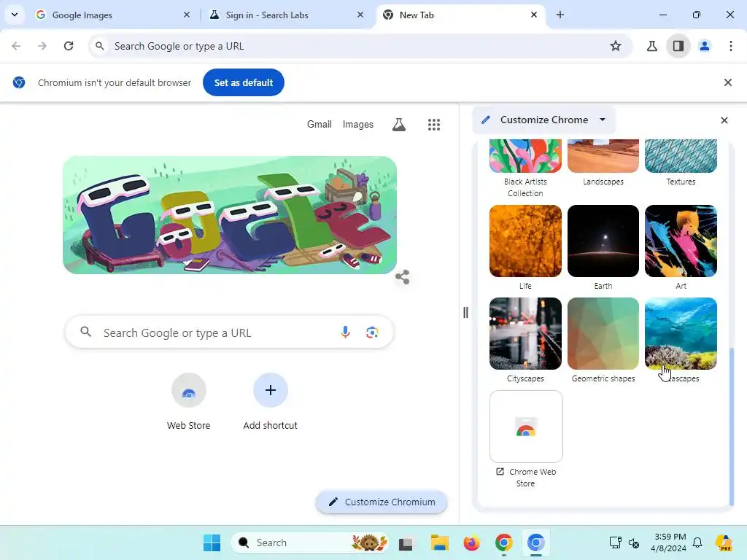
Task: Launch Firefox from taskbar
Action: [472, 542]
